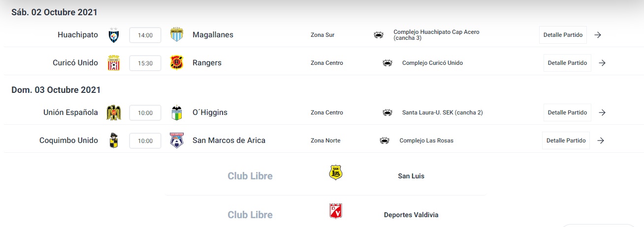Open Detalle Partido for Curicó Unido vs Rangers

[x=567, y=63]
